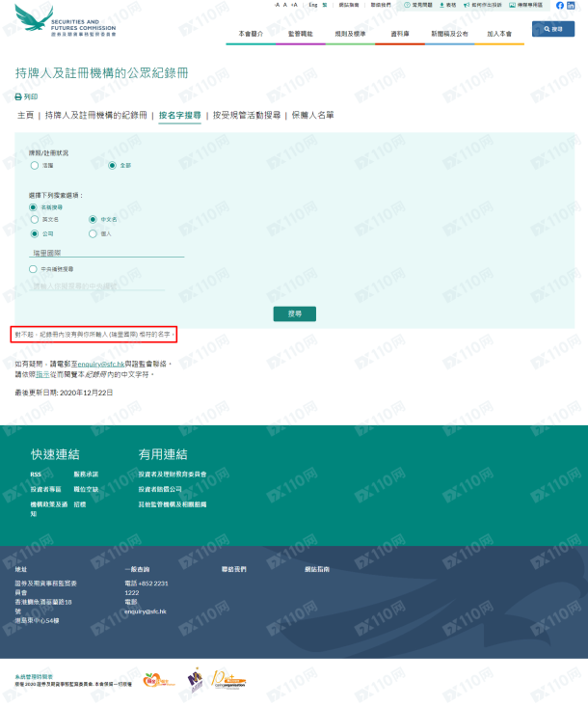Decrease font size with -A

coord(277,5)
